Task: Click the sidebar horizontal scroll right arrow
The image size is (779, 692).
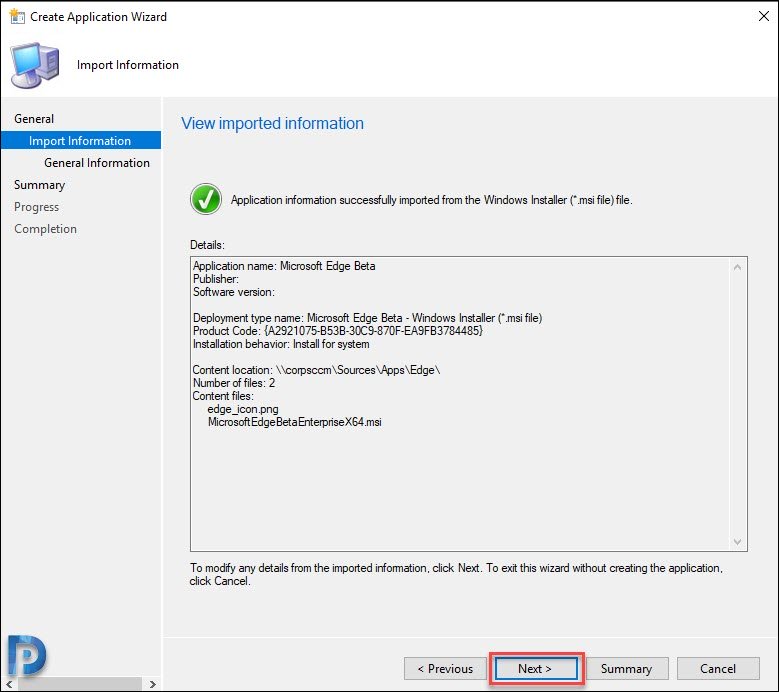Action: (x=153, y=685)
